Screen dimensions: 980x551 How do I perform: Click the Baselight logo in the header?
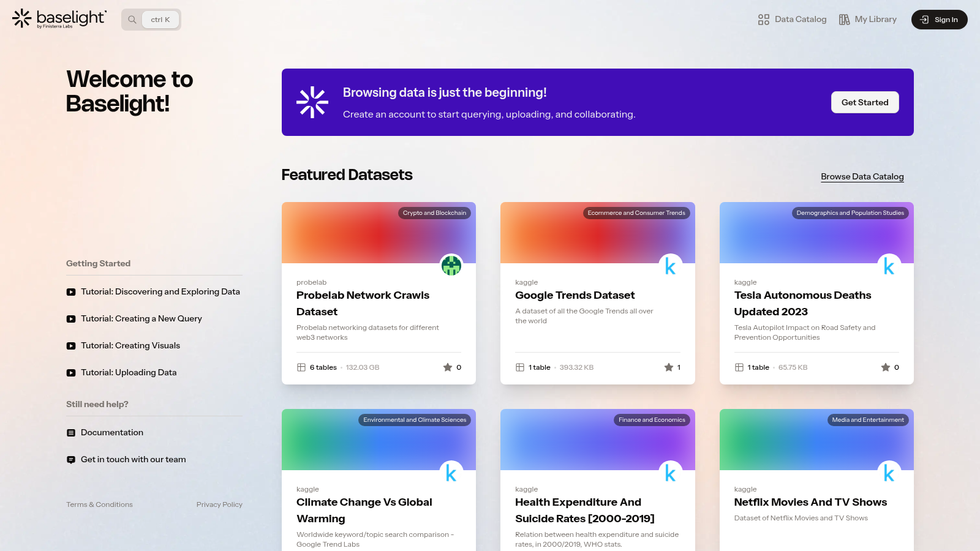pos(59,19)
